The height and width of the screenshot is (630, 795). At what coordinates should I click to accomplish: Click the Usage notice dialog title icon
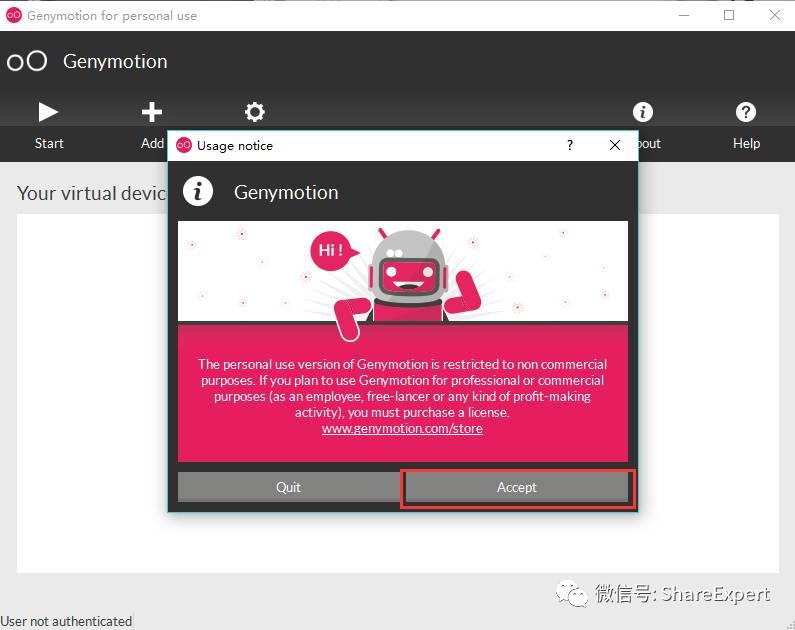184,145
